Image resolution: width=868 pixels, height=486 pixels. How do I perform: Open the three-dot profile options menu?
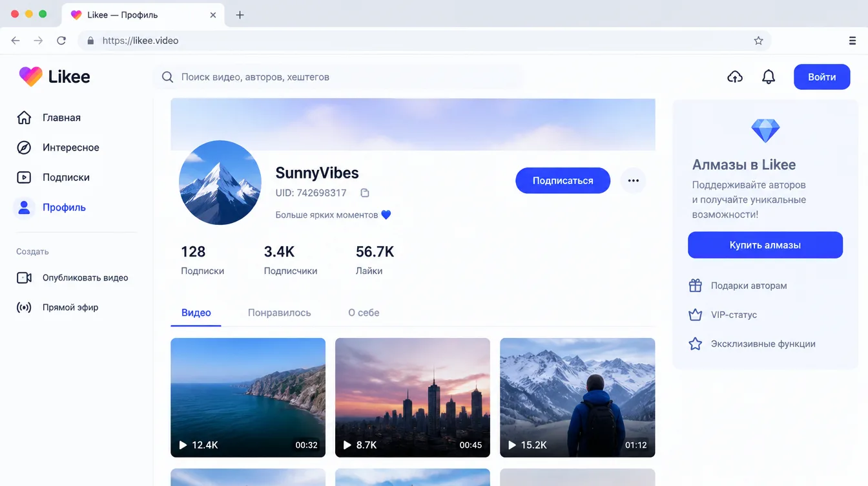[633, 181]
